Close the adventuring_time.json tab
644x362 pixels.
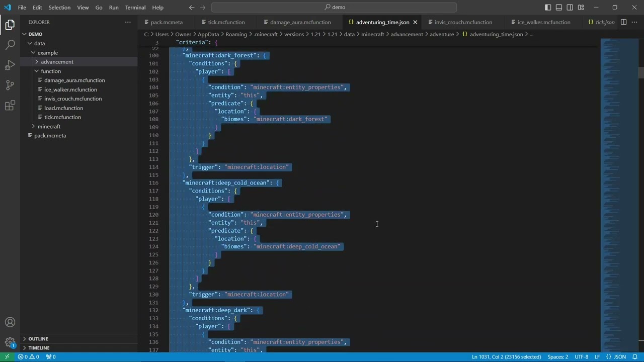click(x=415, y=22)
